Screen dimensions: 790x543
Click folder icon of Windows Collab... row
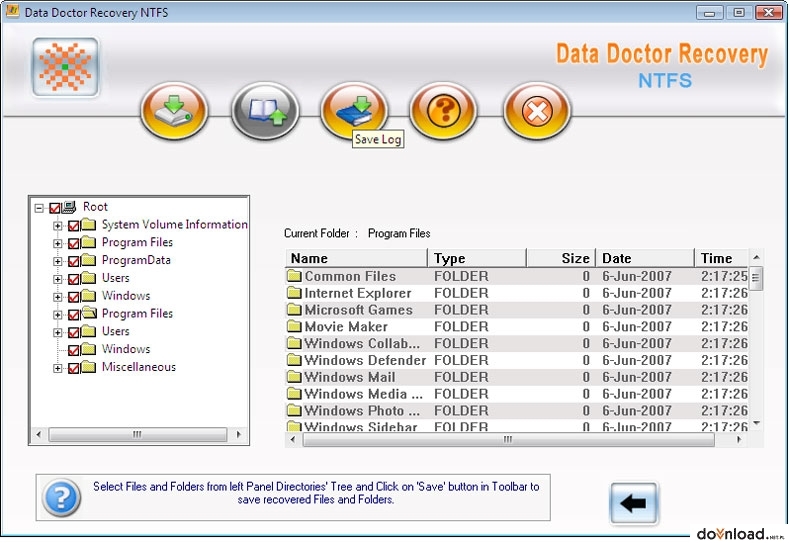pos(294,343)
